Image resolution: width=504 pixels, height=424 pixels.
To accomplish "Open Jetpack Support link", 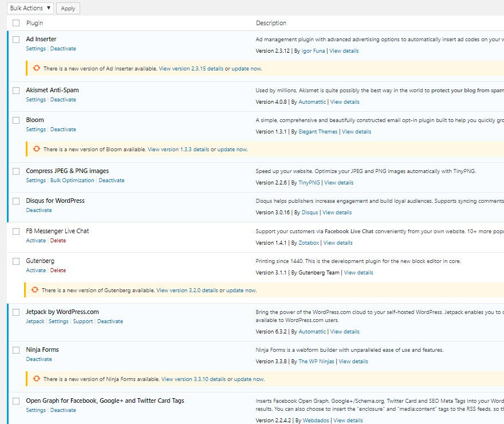I will [x=82, y=321].
